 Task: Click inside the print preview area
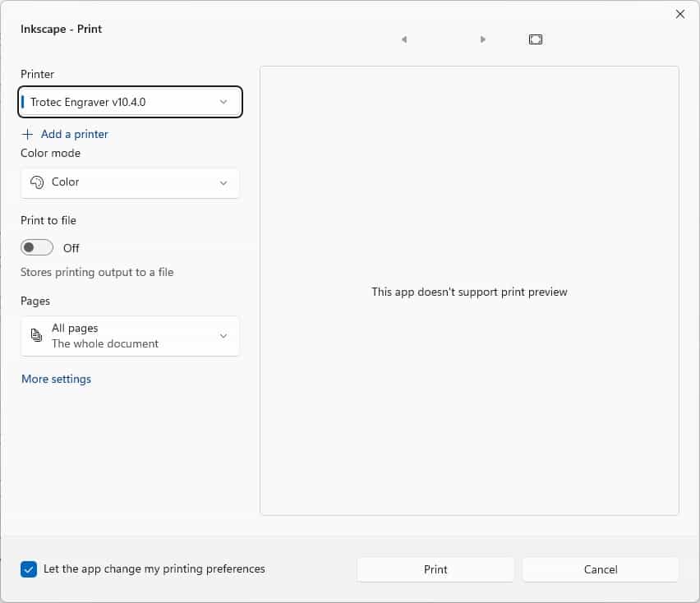pyautogui.click(x=469, y=291)
